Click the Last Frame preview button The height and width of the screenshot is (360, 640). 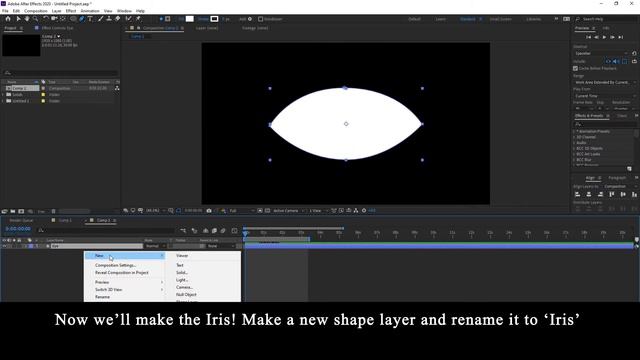[621, 37]
